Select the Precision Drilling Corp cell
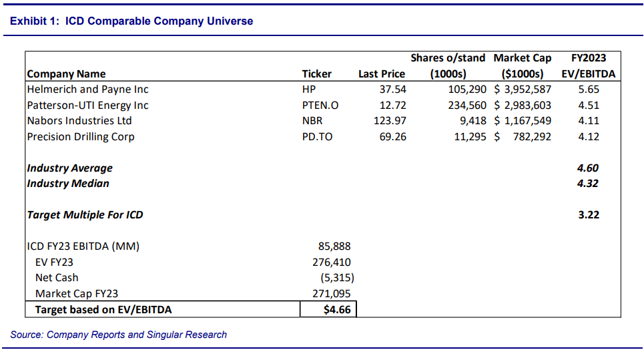Screen dimensions: 644x350 click(x=81, y=137)
